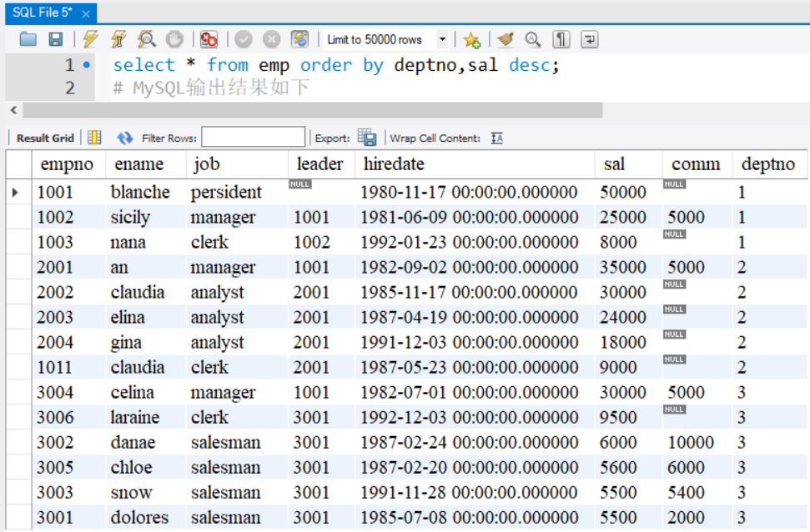Sort by the empno column header
Image resolution: width=810 pixels, height=532 pixels.
[x=67, y=164]
